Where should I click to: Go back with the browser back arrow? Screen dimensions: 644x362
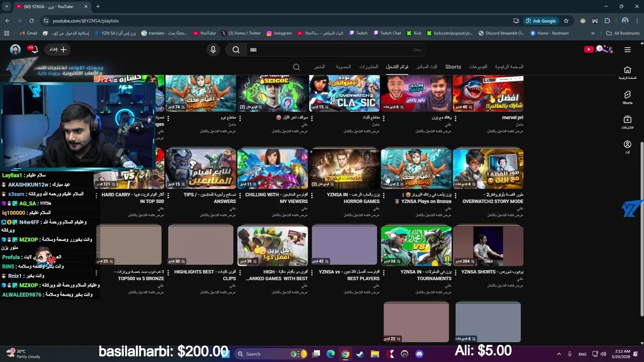click(7, 21)
